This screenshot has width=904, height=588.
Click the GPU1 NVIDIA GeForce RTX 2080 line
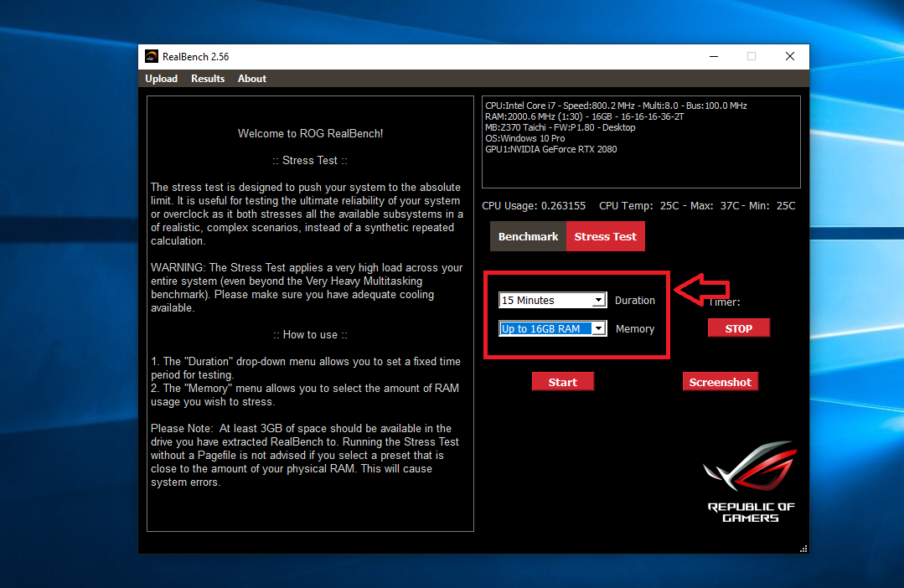[551, 149]
